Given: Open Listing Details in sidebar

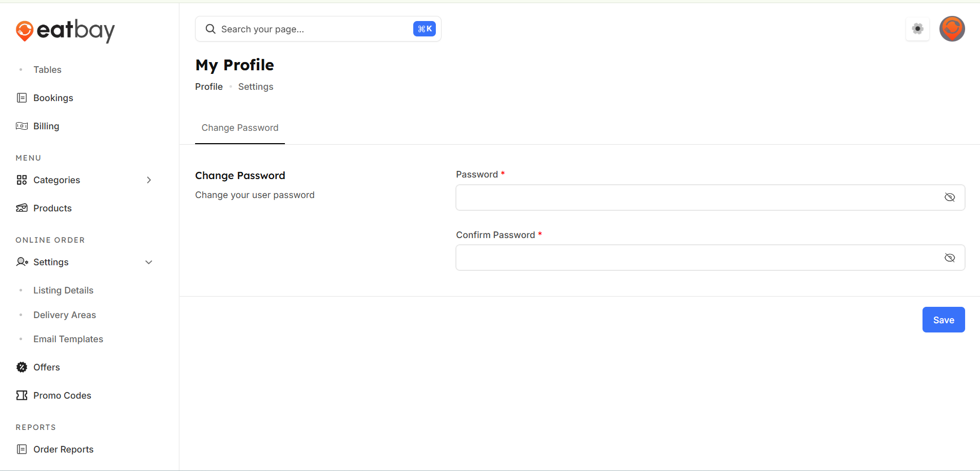Looking at the screenshot, I should click(x=63, y=290).
